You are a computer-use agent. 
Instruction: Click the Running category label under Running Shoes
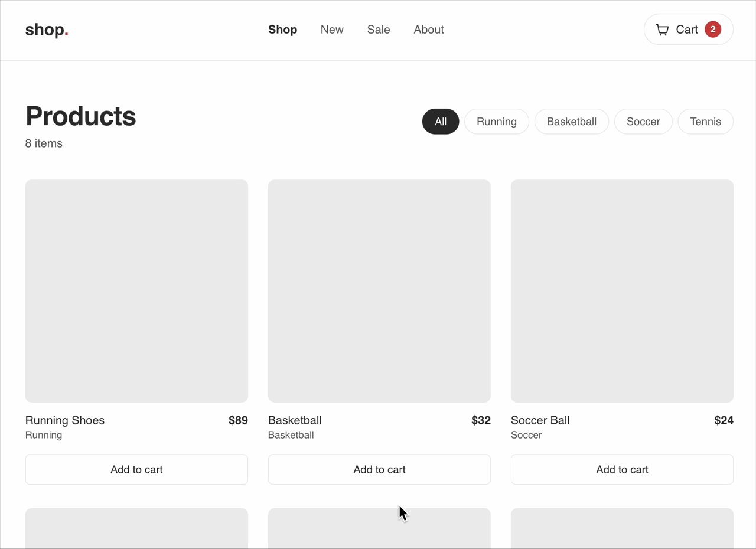(x=44, y=435)
